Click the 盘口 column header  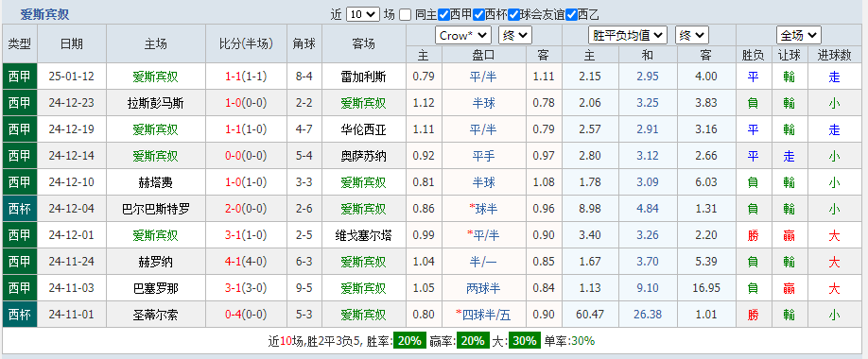(483, 55)
